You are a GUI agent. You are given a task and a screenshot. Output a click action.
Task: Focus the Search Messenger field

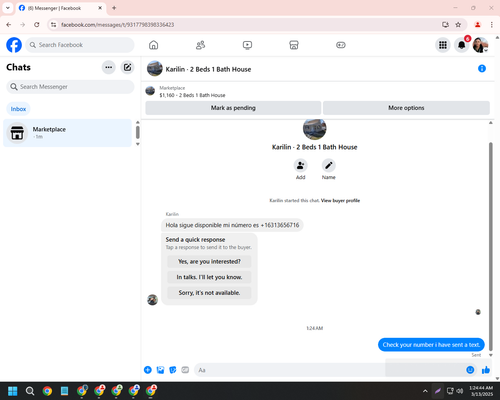tap(70, 87)
